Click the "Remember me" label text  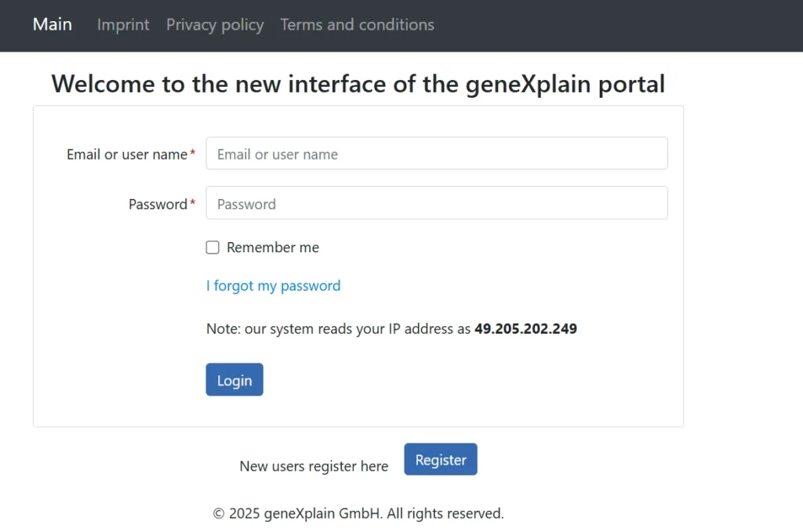click(x=273, y=248)
